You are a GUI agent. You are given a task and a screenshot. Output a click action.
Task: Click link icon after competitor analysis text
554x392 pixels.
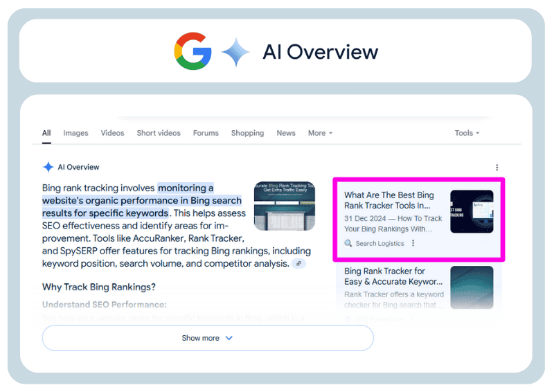pyautogui.click(x=298, y=263)
